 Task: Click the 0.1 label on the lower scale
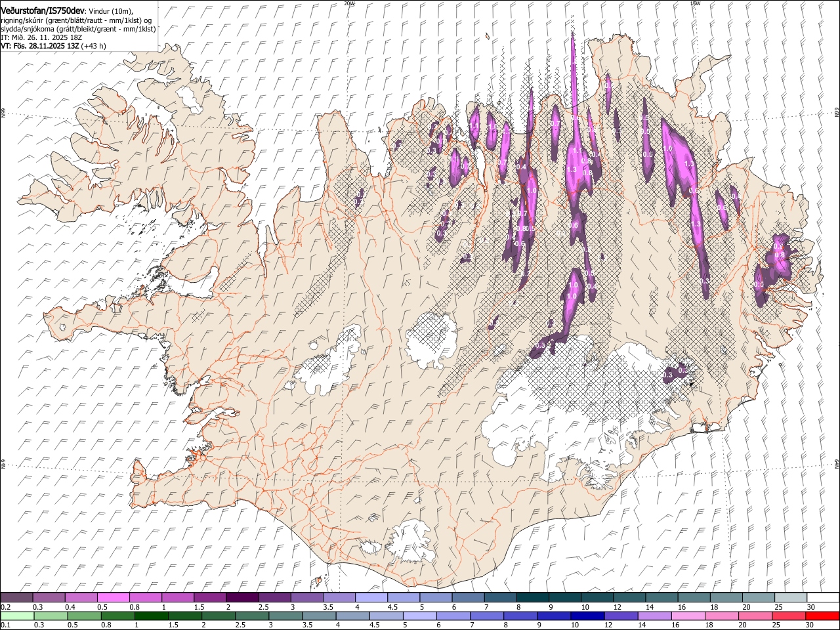[6, 625]
